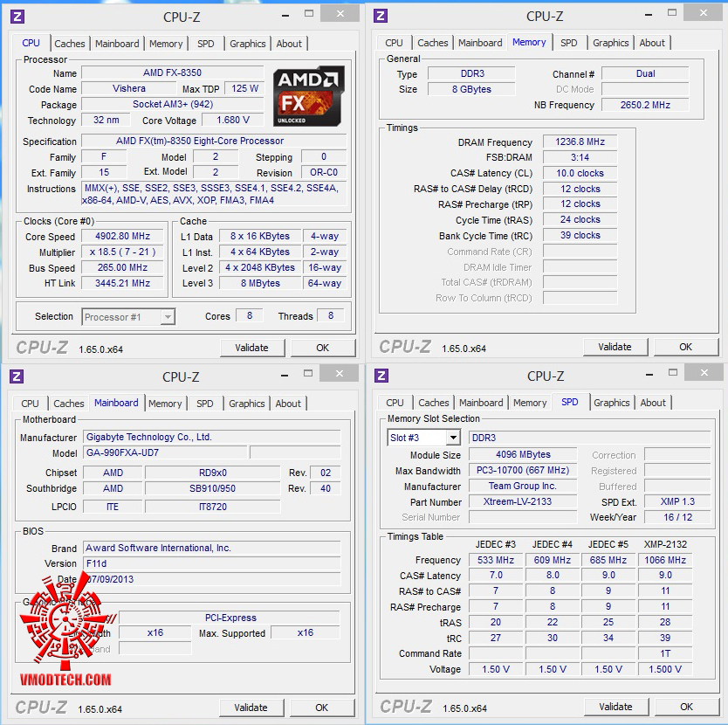
Task: Switch to CPU tab in the Mainboard window
Action: pos(30,404)
